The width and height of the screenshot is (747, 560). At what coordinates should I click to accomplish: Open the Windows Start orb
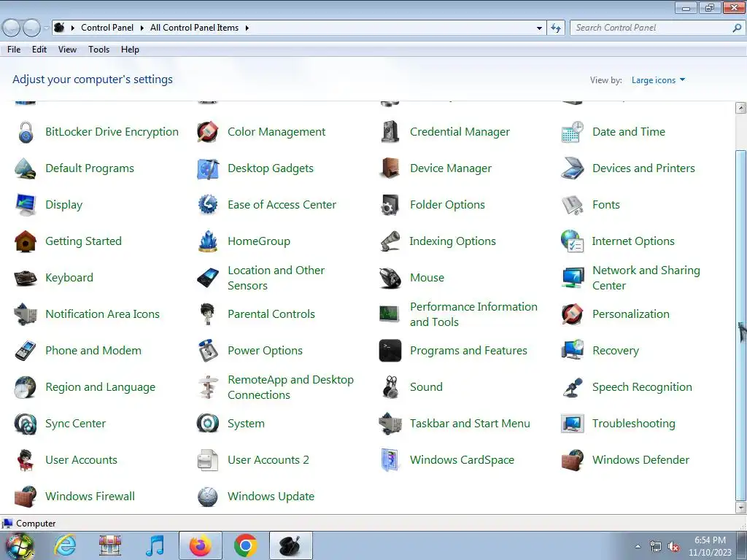19,546
